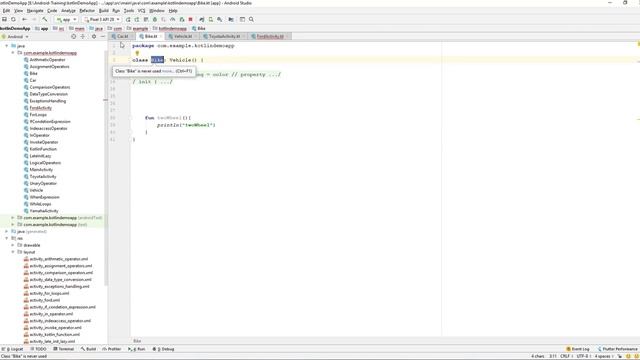
Task: Expand the java (generated) folder
Action: (x=7, y=231)
